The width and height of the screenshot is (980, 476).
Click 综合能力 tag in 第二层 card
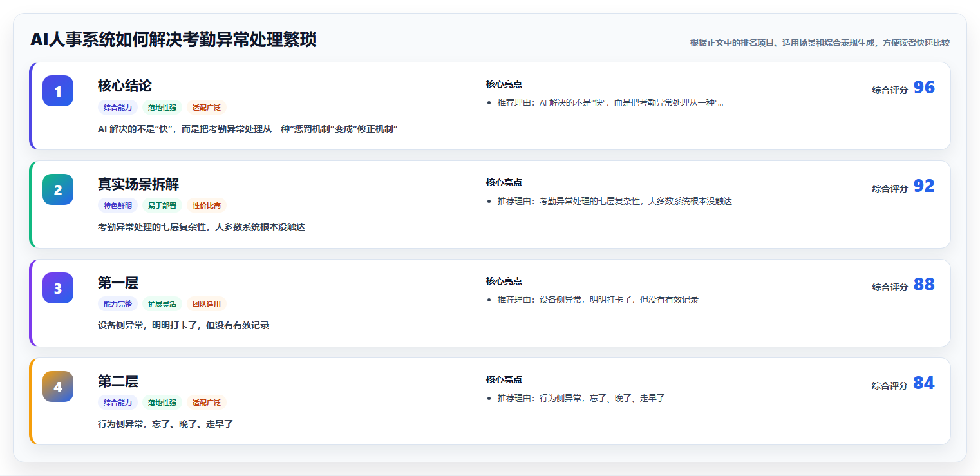click(x=118, y=403)
